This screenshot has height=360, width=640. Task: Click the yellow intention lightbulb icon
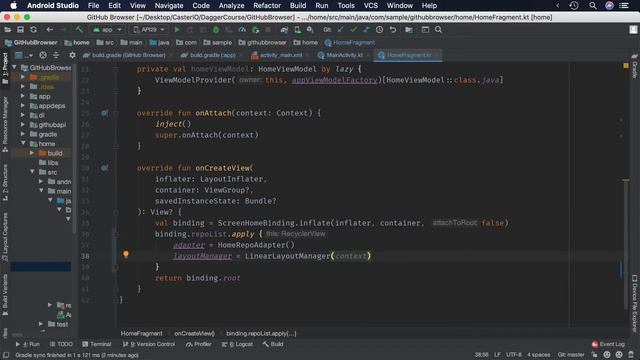[x=126, y=254]
